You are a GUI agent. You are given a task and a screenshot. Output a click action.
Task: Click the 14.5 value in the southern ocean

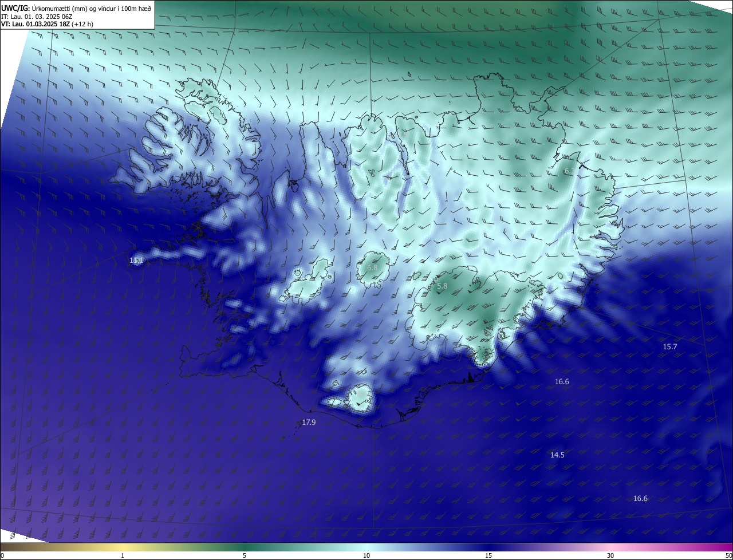click(557, 455)
